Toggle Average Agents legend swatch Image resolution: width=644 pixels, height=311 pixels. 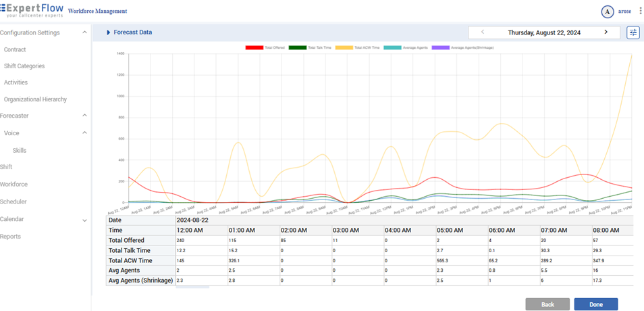coord(393,47)
